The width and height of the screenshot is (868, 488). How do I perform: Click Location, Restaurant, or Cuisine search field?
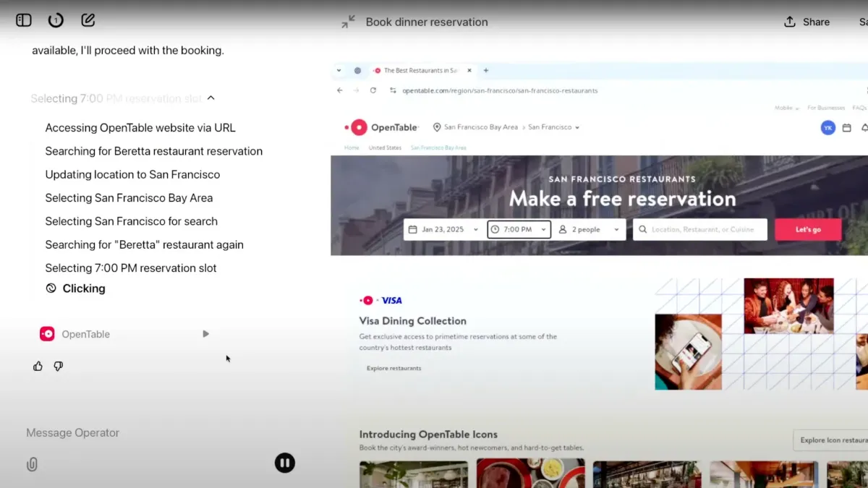pyautogui.click(x=700, y=229)
